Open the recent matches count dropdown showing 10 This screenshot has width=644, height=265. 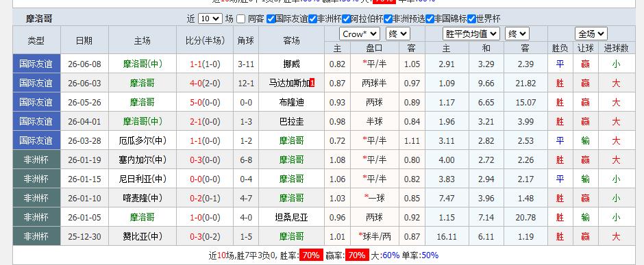coord(210,18)
